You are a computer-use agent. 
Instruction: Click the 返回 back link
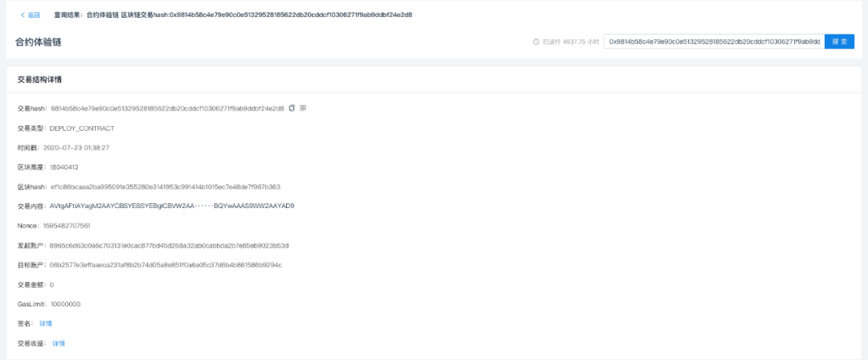tap(33, 14)
